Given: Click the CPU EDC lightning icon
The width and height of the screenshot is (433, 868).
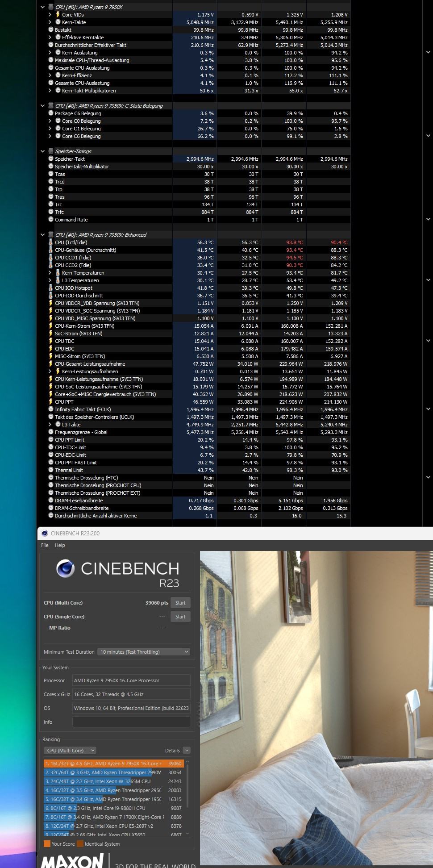Looking at the screenshot, I should 51,349.
